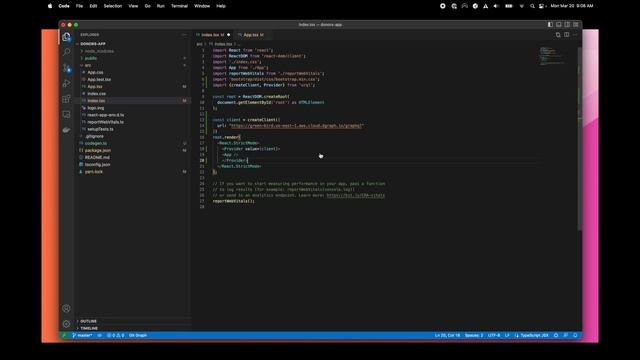
Task: Switch to the App.tsx editor tab
Action: 253,35
